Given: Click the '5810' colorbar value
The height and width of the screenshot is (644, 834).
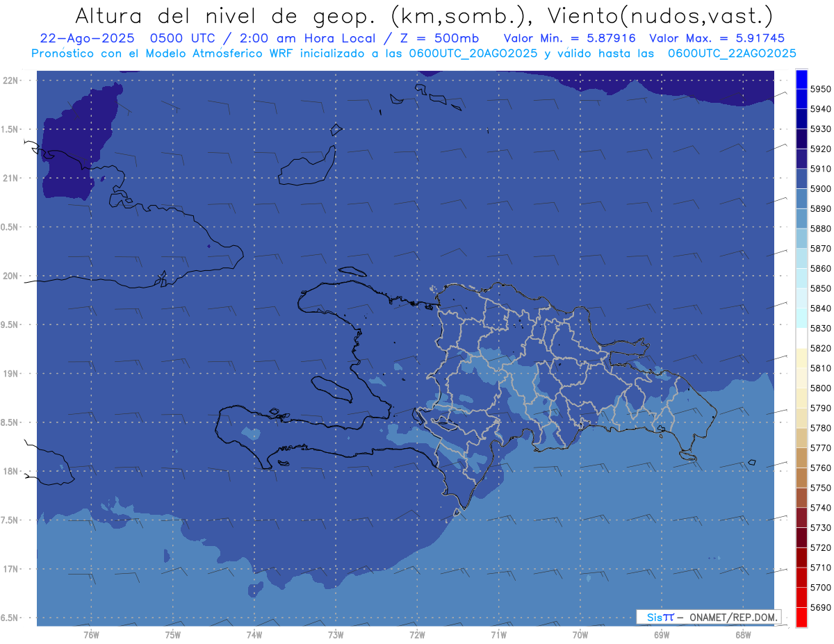Looking at the screenshot, I should pyautogui.click(x=820, y=368).
